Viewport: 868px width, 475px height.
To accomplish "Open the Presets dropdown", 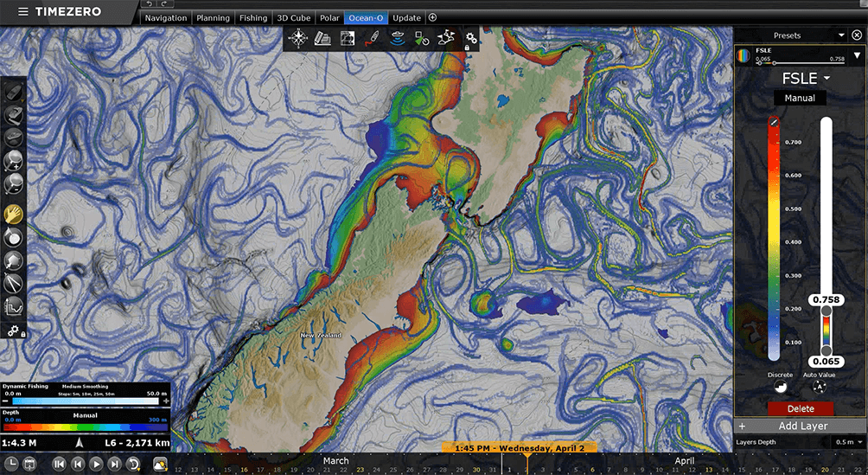I will click(841, 35).
